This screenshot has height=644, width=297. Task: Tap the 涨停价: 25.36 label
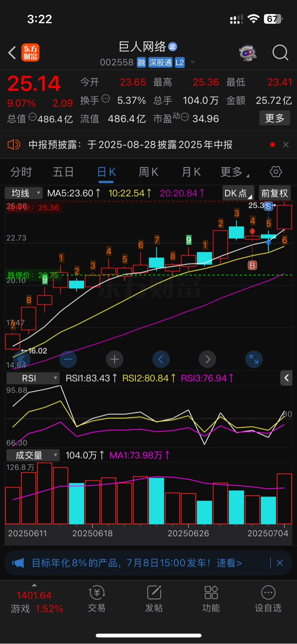pos(33,208)
